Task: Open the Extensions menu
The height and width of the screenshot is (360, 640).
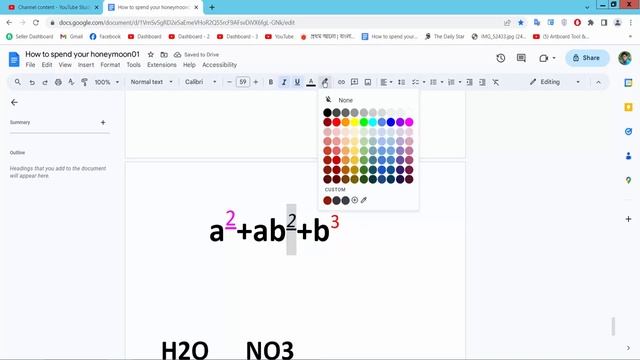Action: [x=162, y=65]
